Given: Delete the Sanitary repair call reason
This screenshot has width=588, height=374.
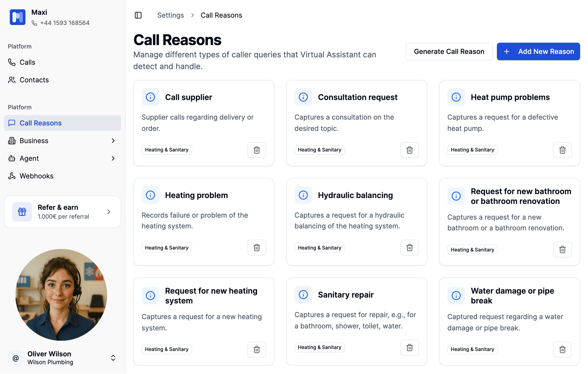Looking at the screenshot, I should coord(409,348).
